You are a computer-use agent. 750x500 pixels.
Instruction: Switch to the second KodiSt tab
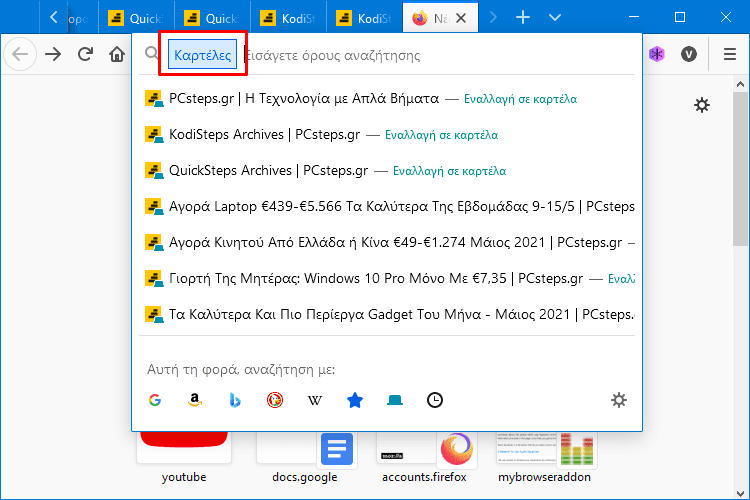(x=364, y=18)
